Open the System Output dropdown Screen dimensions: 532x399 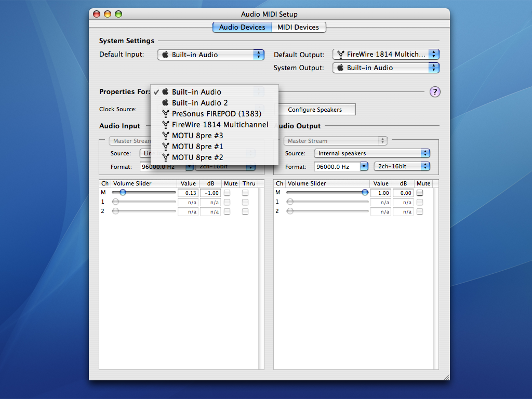point(386,68)
